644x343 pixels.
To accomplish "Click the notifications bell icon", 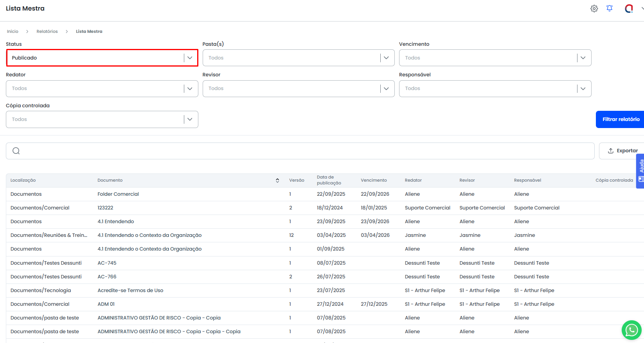I will 609,8.
